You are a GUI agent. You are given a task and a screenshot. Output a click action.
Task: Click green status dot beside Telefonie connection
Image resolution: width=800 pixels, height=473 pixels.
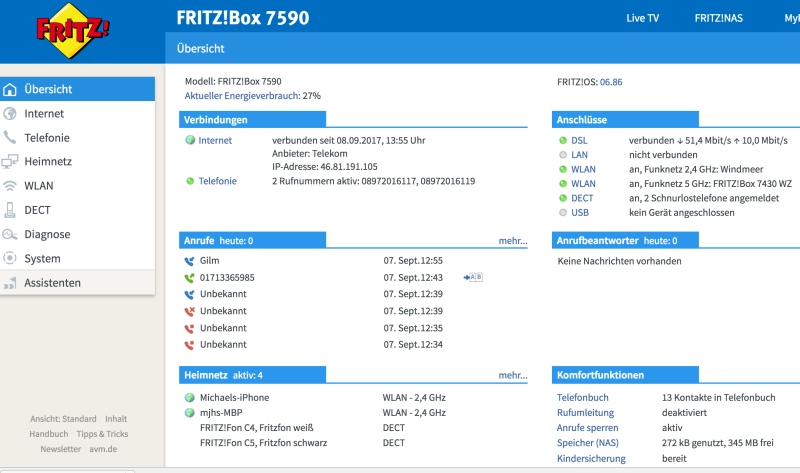pos(190,181)
